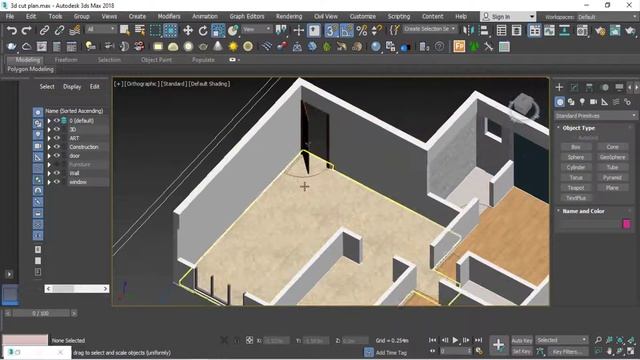Hide the Construction layer
This screenshot has width=640, height=360.
pyautogui.click(x=57, y=147)
